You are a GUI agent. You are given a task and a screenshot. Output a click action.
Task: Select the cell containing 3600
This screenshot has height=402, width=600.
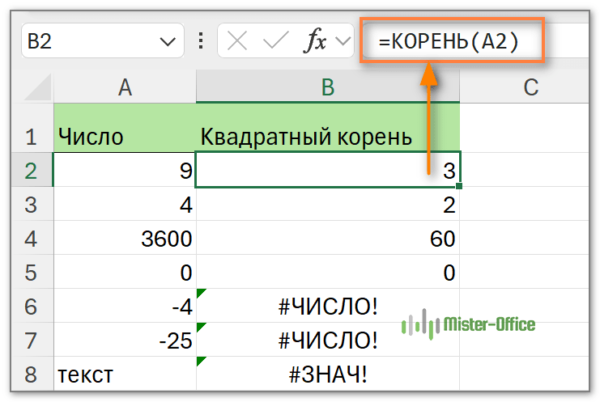coord(125,239)
